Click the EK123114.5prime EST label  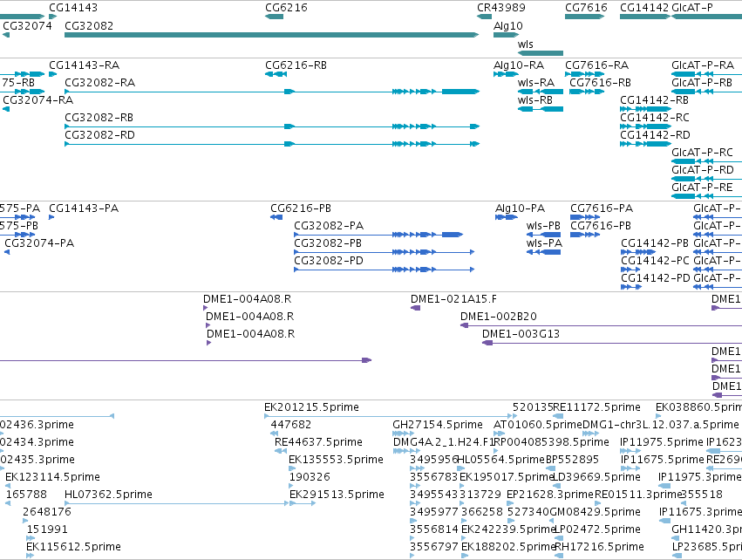tap(52, 477)
